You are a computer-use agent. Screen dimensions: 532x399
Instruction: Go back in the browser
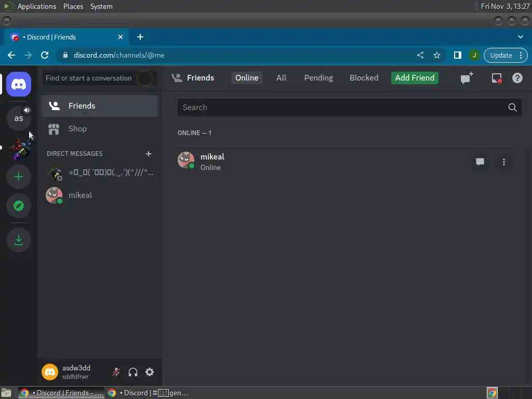[x=11, y=55]
